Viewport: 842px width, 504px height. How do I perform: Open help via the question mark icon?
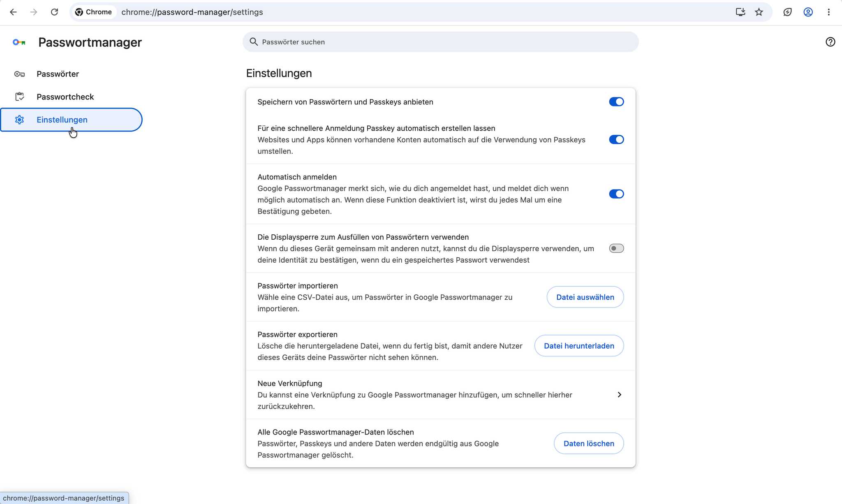[x=830, y=42]
